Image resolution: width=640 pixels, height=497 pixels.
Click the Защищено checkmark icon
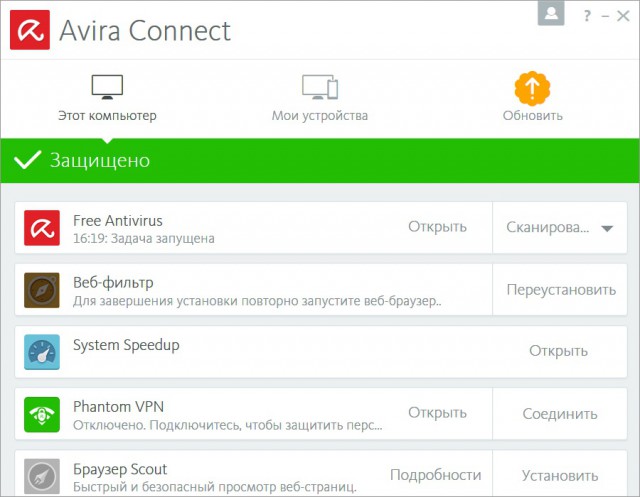27,160
